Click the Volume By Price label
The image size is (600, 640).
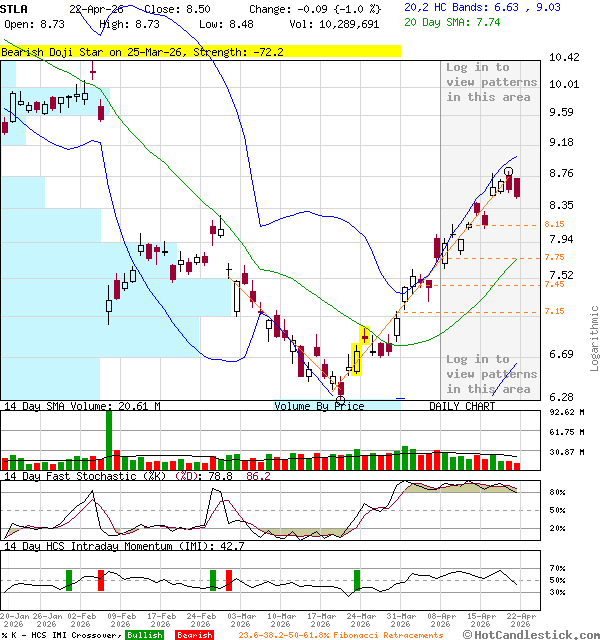[320, 406]
